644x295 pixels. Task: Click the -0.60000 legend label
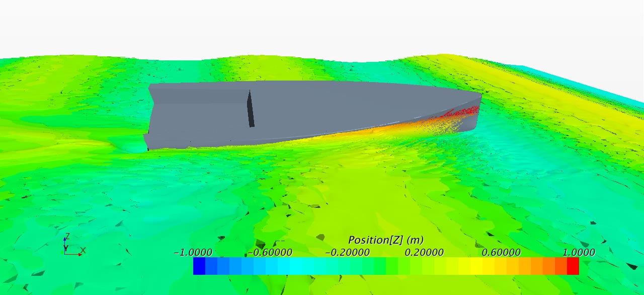point(270,252)
